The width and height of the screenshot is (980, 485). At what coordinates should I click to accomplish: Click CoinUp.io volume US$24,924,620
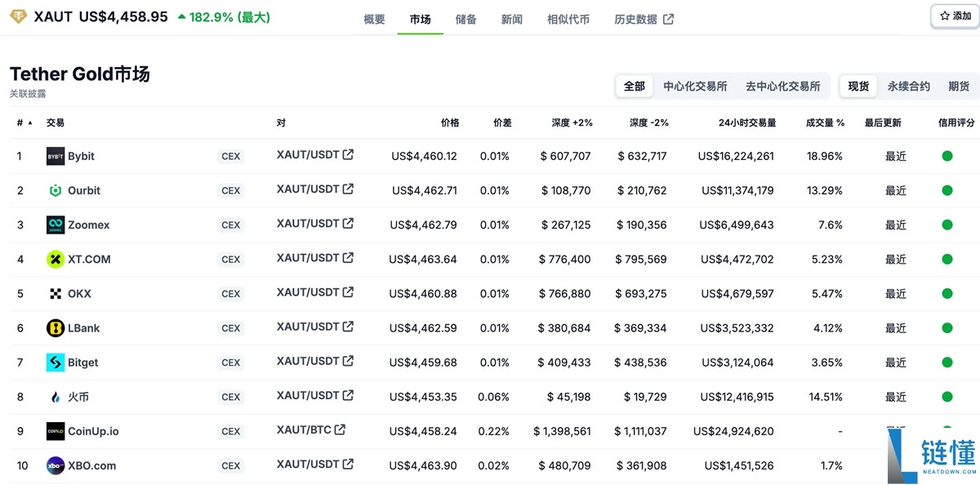[x=733, y=431]
